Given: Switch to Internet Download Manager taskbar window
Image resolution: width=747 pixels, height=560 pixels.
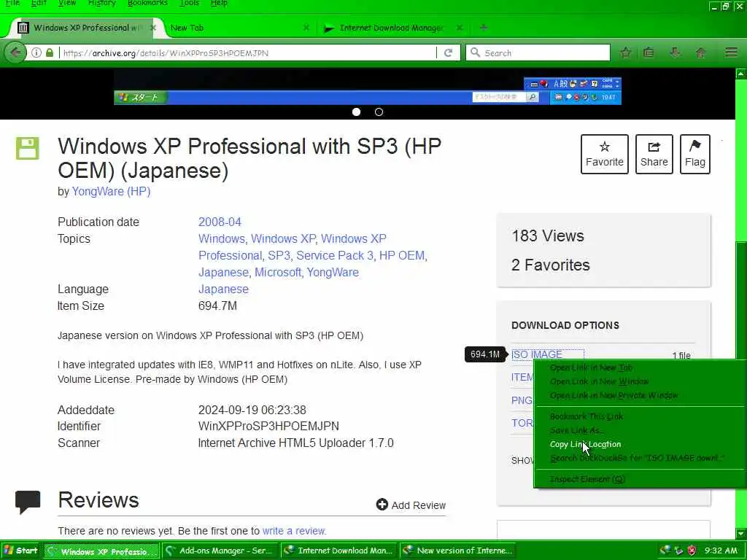Looking at the screenshot, I should (x=338, y=551).
